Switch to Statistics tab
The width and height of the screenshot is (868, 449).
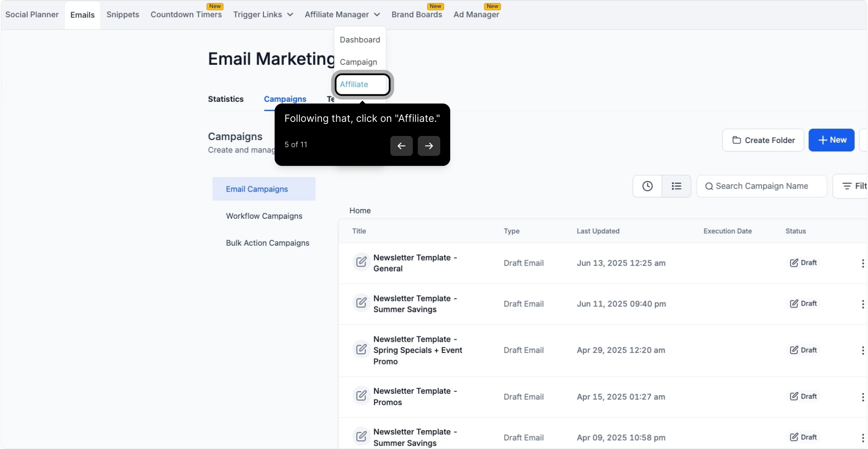[226, 99]
